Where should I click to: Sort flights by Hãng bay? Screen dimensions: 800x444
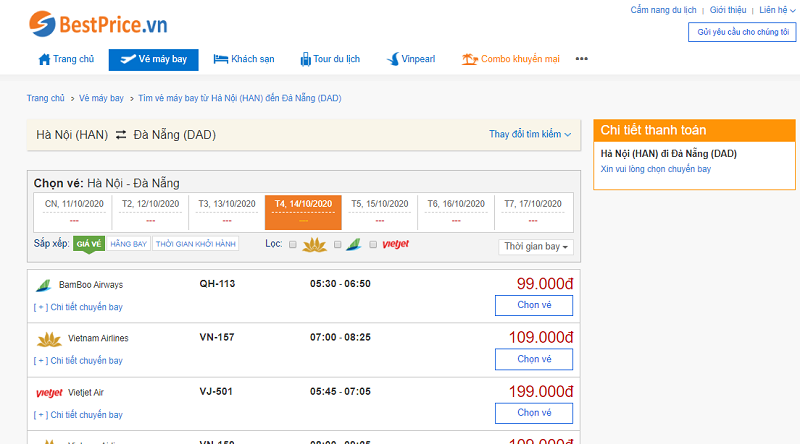(129, 244)
